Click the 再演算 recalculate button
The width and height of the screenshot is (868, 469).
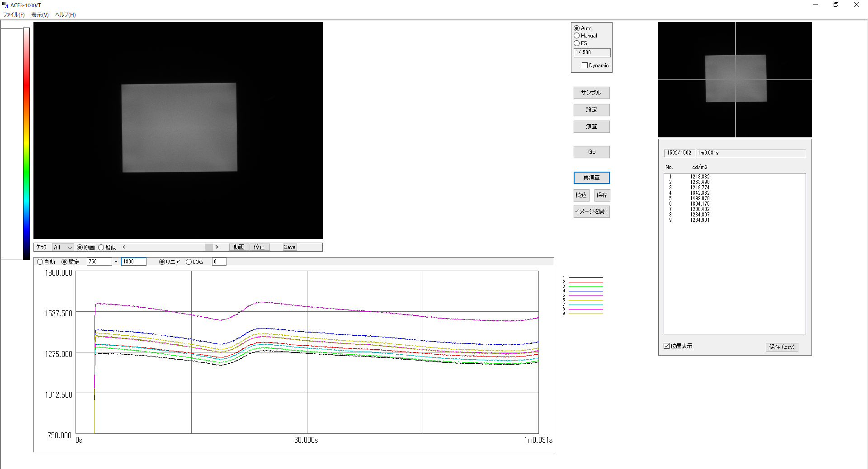click(591, 178)
